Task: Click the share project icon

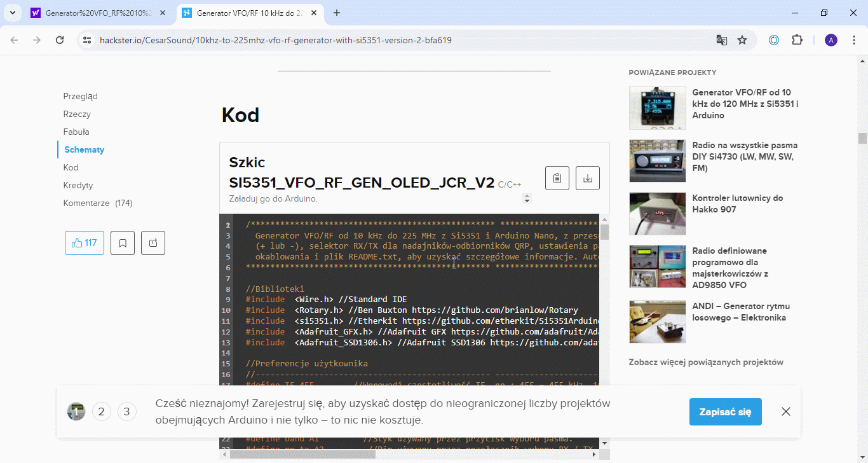Action: (153, 243)
